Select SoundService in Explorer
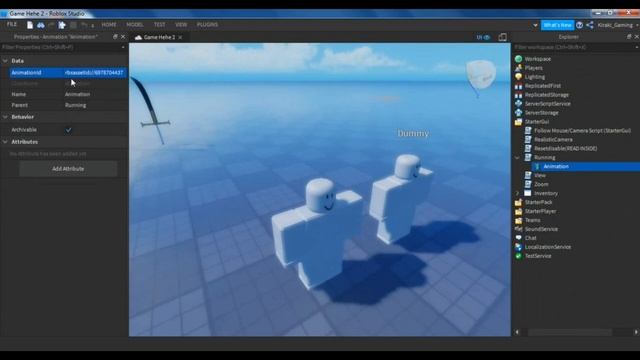This screenshot has height=360, width=640. [541, 229]
